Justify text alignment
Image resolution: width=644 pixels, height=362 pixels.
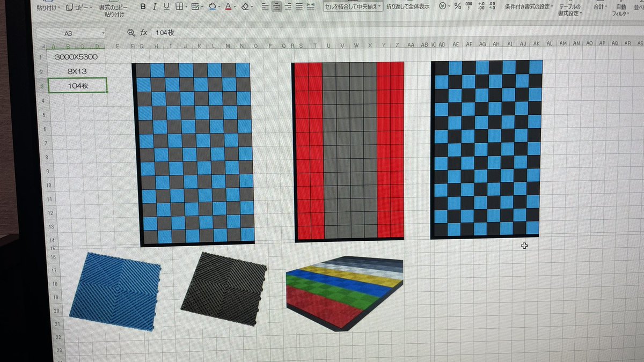[300, 6]
